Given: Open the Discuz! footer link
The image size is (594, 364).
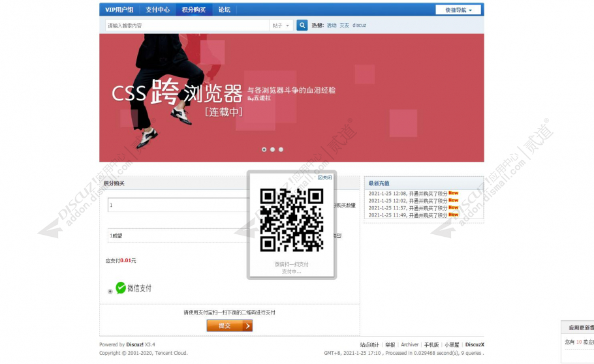Looking at the screenshot, I should pos(135,344).
